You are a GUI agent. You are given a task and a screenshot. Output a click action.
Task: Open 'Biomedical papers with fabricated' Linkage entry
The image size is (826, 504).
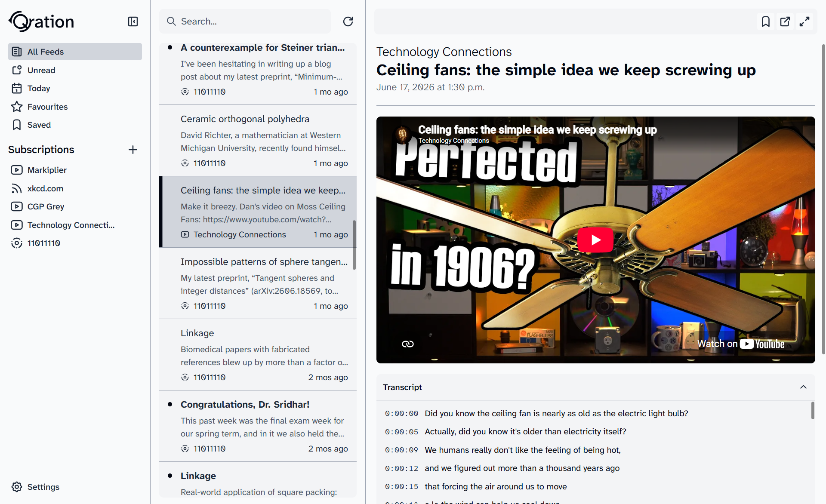pyautogui.click(x=258, y=355)
